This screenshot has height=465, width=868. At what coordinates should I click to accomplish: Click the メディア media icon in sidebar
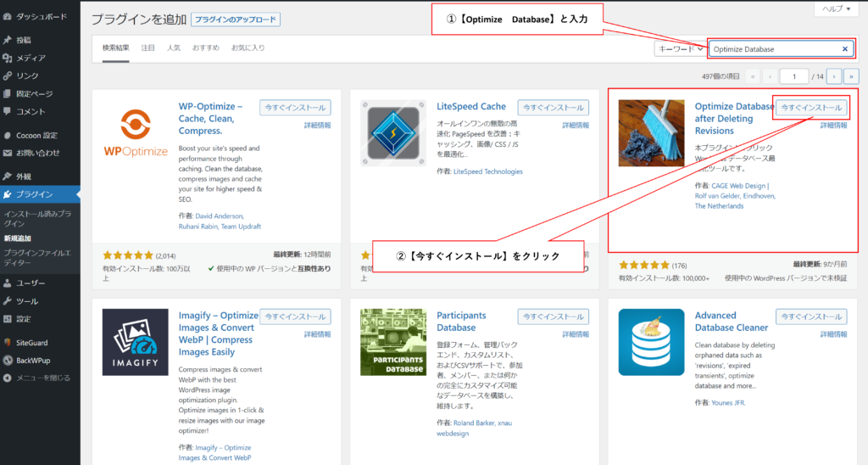click(x=7, y=58)
